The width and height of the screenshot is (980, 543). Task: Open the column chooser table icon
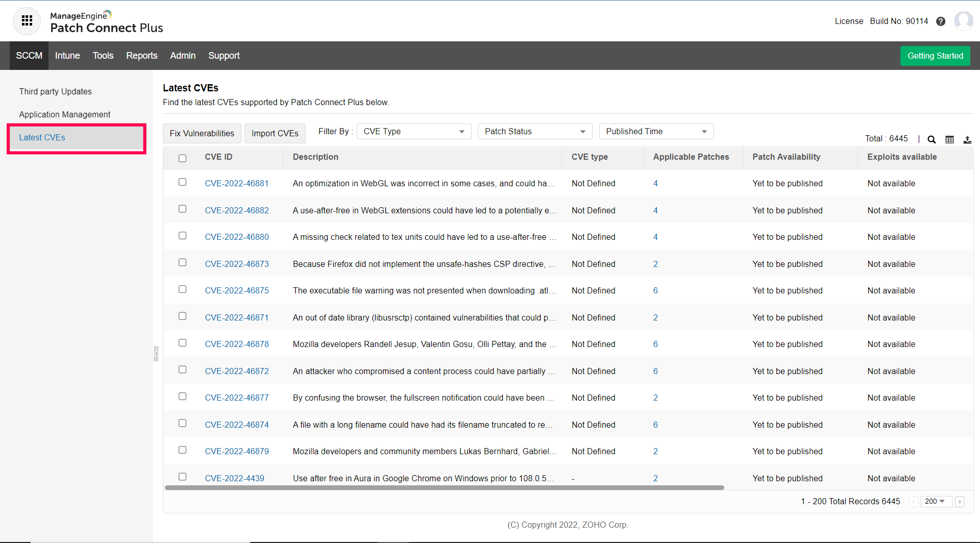pyautogui.click(x=949, y=139)
